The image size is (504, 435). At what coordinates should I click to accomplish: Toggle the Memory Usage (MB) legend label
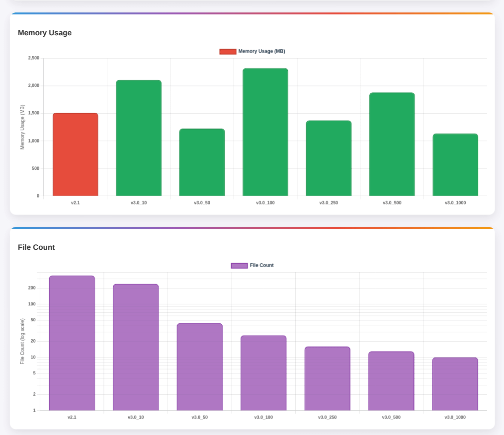[x=261, y=52]
